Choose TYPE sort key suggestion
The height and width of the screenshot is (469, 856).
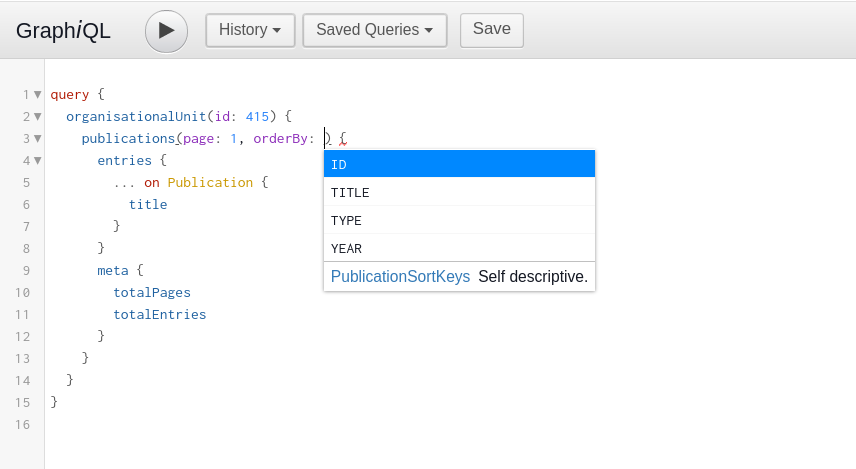pos(459,220)
